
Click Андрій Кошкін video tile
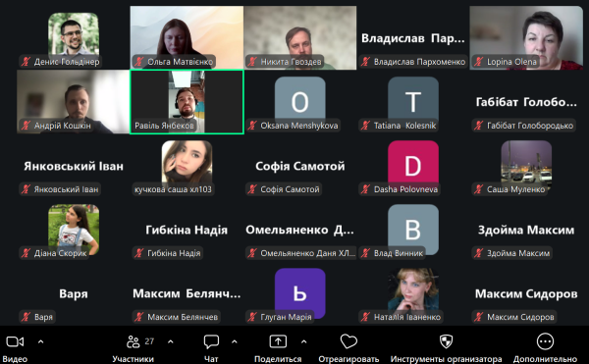click(x=74, y=102)
